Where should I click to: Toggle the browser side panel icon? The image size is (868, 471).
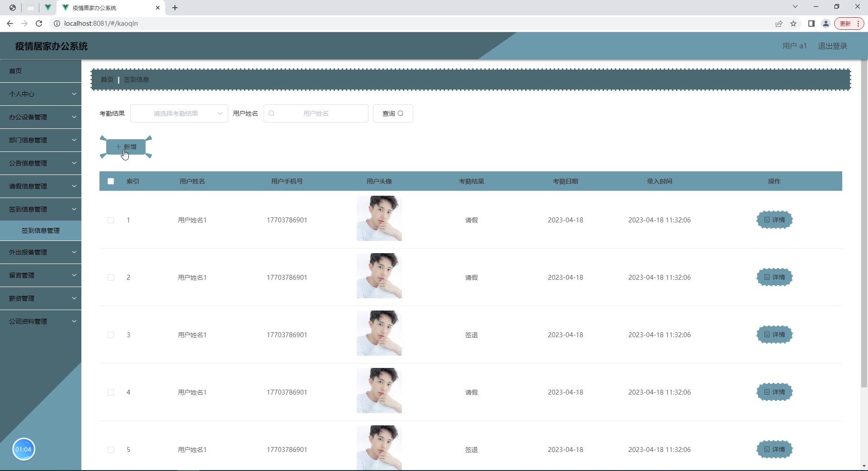(x=811, y=24)
